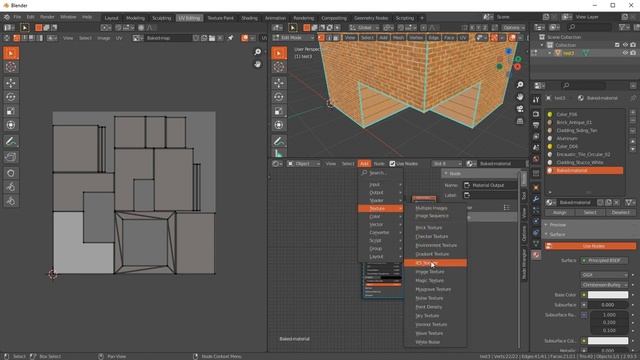Collapse the Node panel in node sidebar

click(x=447, y=173)
